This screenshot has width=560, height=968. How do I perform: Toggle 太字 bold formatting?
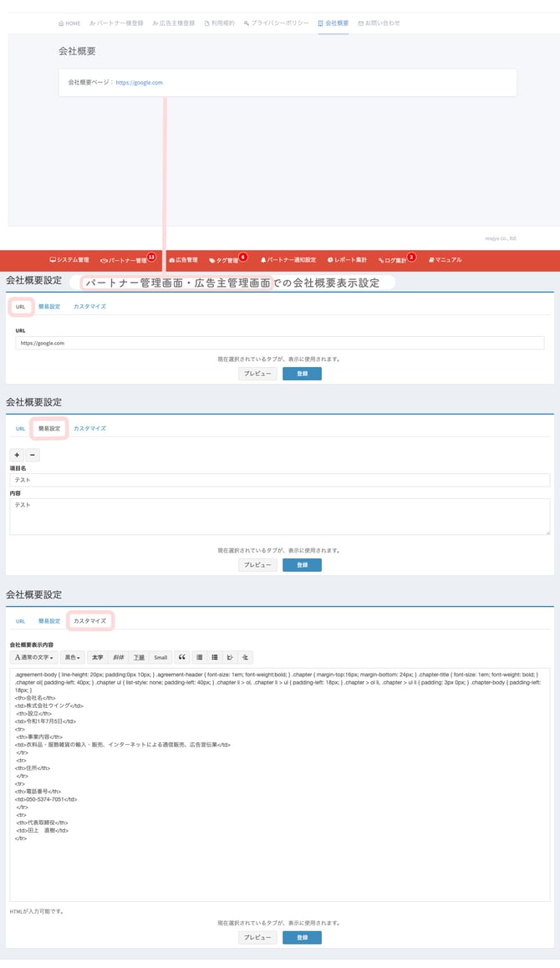98,658
